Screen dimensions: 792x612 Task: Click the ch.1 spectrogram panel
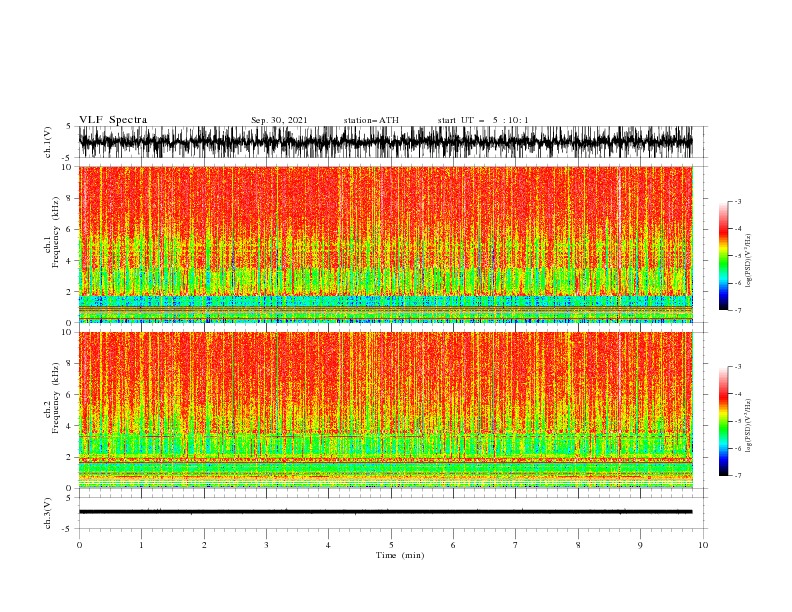386,244
